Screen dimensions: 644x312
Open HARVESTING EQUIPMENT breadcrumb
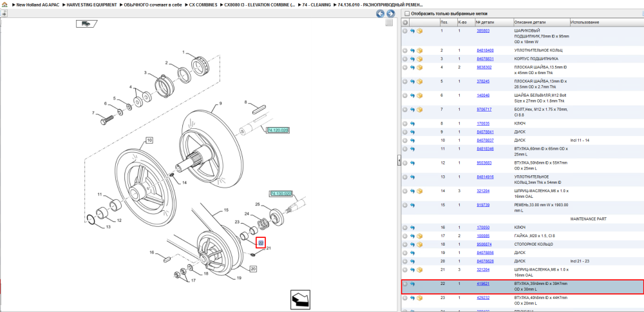(92, 5)
